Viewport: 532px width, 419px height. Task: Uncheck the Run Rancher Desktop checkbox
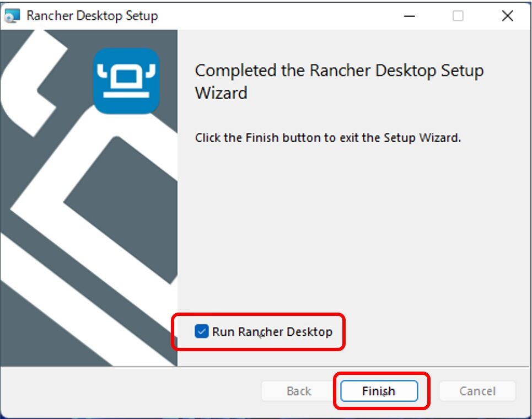pos(202,331)
